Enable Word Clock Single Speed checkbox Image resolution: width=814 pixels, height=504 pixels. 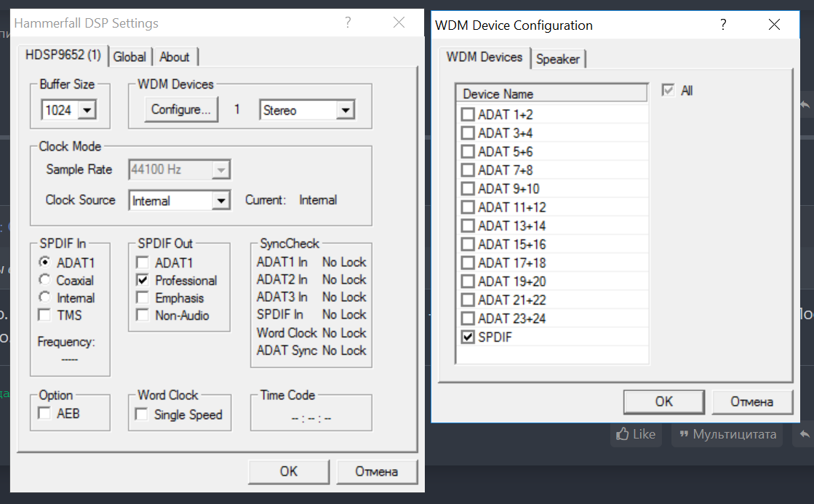(141, 415)
